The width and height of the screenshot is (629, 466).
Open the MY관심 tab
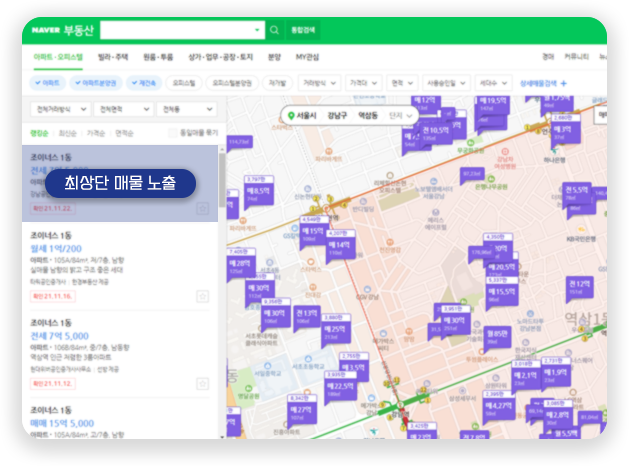[x=307, y=57]
